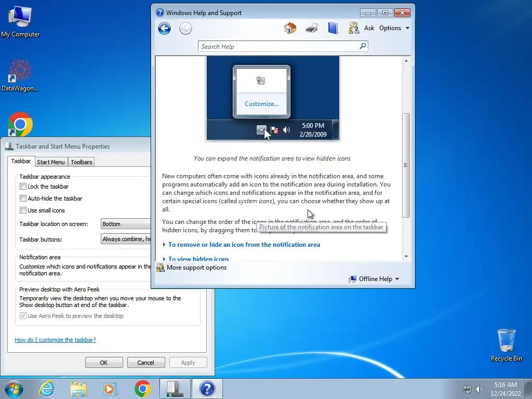Image resolution: width=532 pixels, height=399 pixels.
Task: Click OK in Taskbar Properties dialog
Action: pos(104,362)
